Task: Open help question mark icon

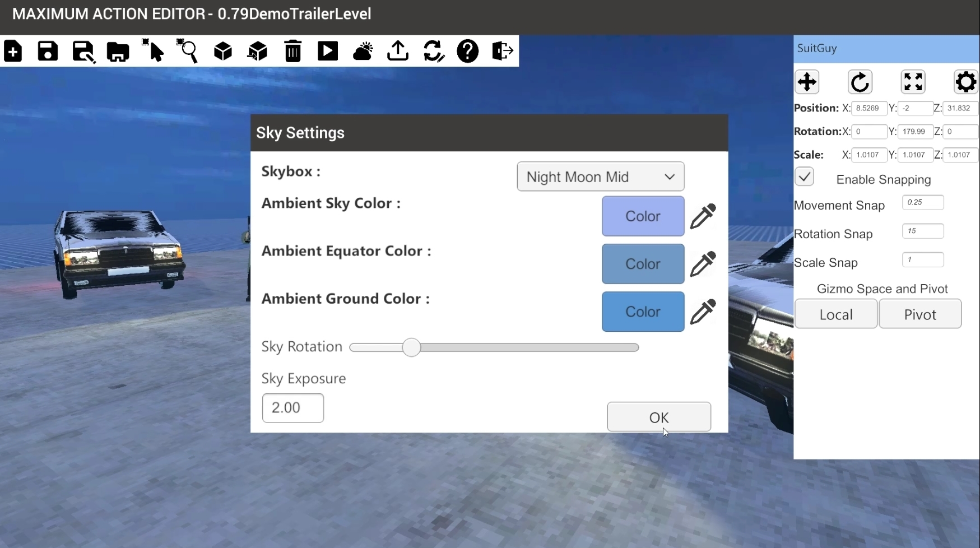Action: click(x=468, y=51)
